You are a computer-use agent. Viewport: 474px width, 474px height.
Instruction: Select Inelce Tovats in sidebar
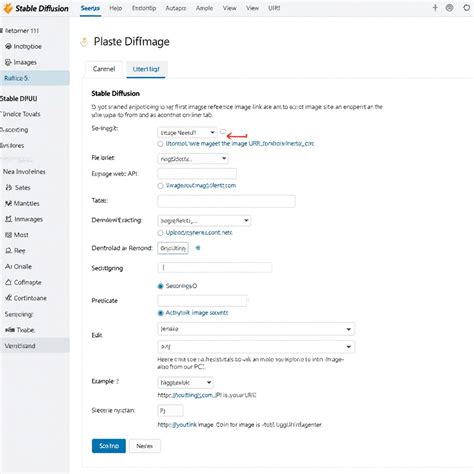pos(21,114)
